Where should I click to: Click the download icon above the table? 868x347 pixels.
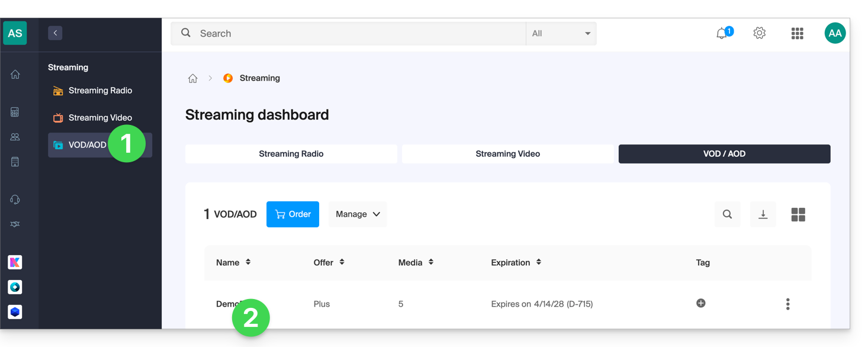coord(763,214)
